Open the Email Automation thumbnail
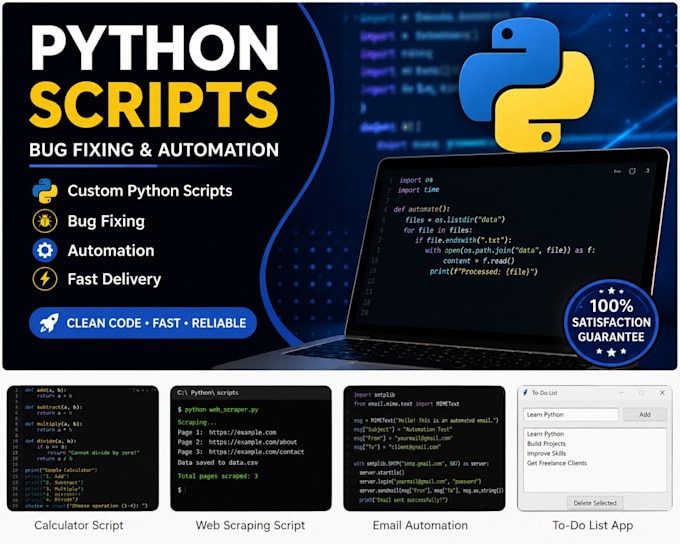 click(424, 448)
